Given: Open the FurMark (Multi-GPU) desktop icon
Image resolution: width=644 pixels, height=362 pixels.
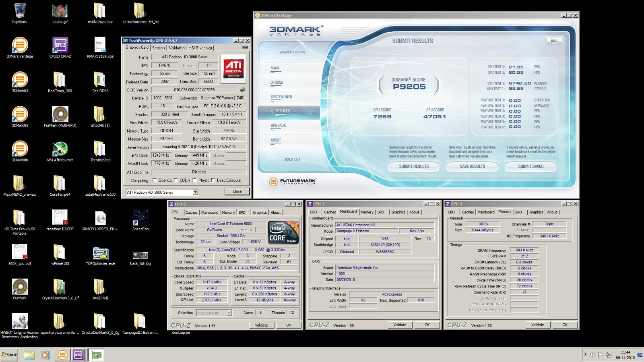Looking at the screenshot, I should pyautogui.click(x=60, y=117).
